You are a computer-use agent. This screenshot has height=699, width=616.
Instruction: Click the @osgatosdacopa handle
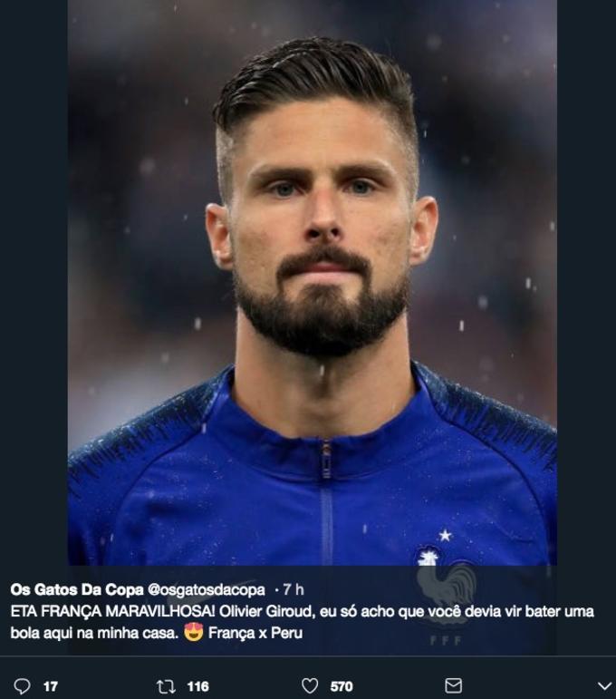206,589
